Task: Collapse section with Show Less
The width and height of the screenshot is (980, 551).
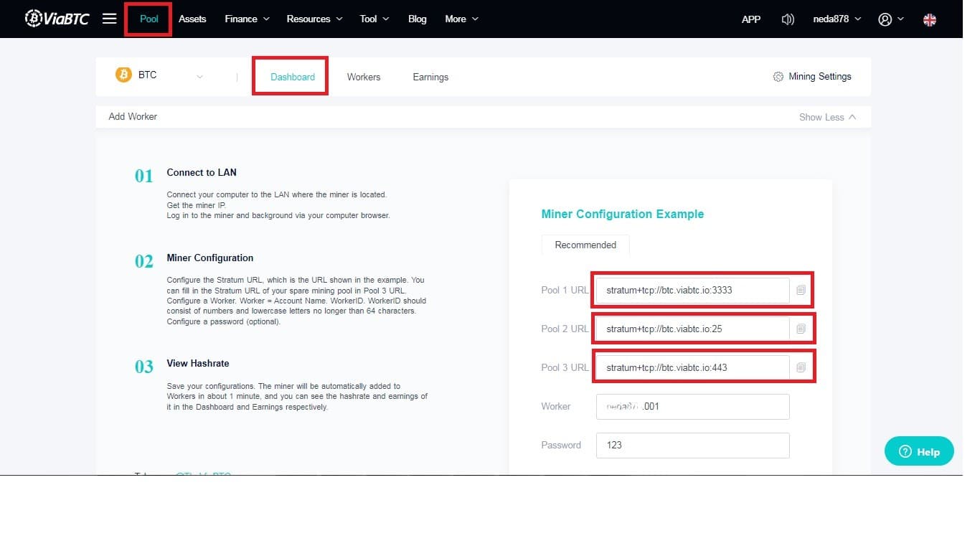Action: tap(828, 117)
